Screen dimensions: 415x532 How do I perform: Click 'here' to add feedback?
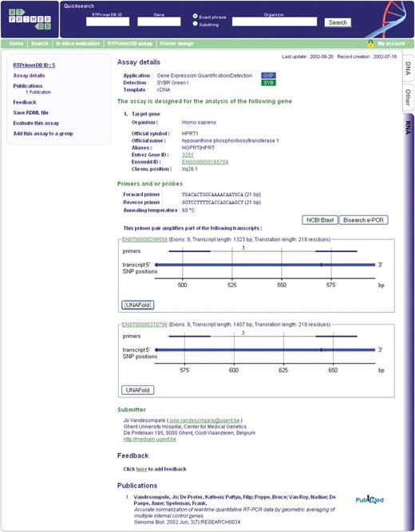click(x=141, y=469)
